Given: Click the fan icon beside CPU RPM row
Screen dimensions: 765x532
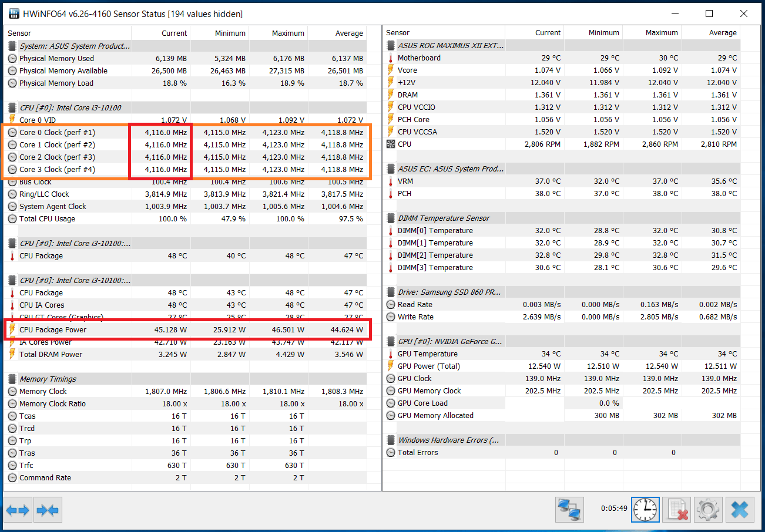Looking at the screenshot, I should point(391,144).
